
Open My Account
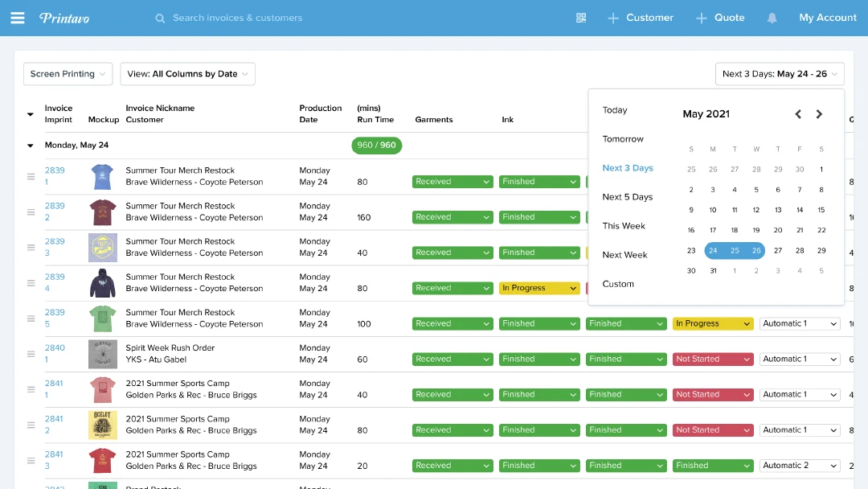pos(828,18)
